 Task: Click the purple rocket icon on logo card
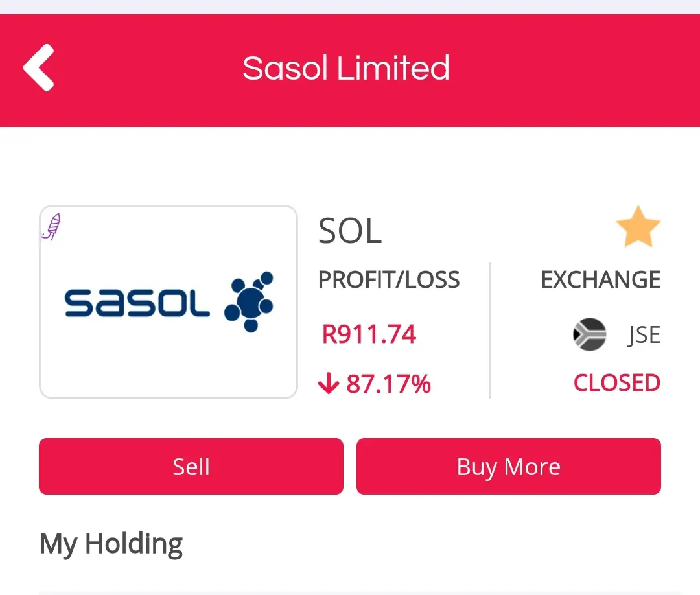tap(51, 227)
